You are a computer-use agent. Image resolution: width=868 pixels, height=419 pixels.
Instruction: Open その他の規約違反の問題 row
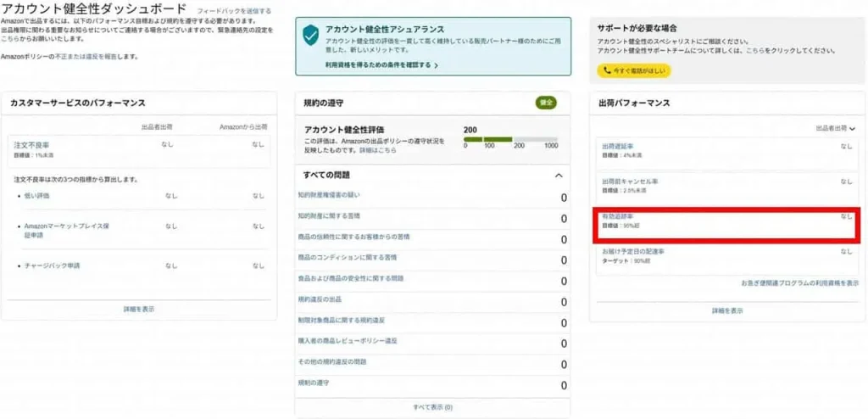point(433,365)
